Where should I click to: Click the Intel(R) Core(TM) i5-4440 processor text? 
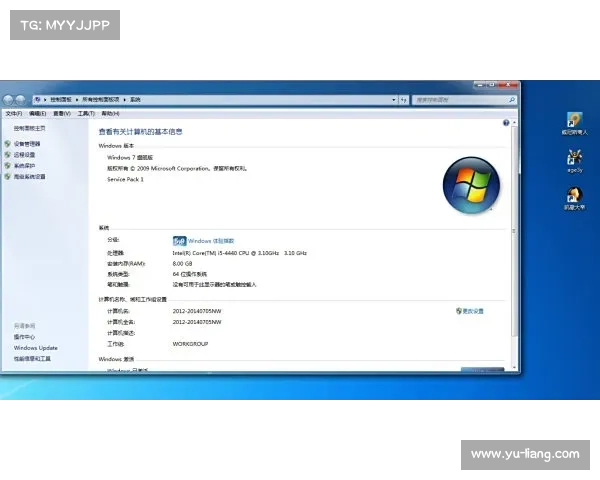pyautogui.click(x=240, y=253)
